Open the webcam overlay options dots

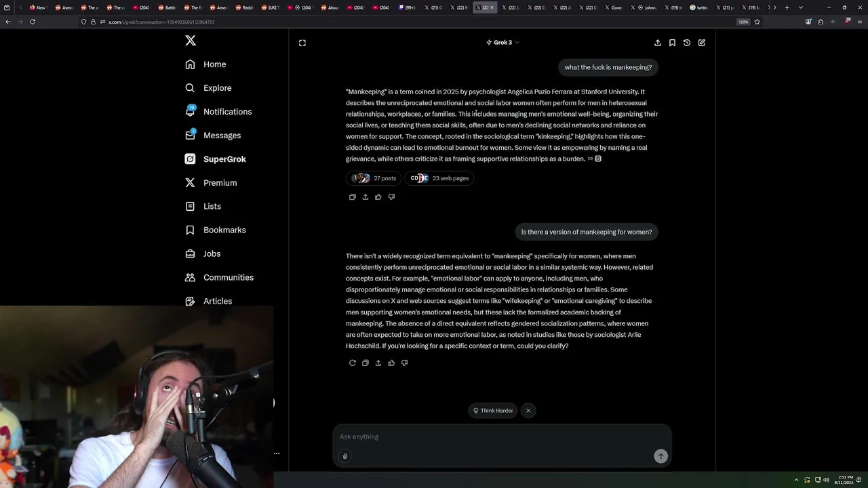[x=277, y=453]
